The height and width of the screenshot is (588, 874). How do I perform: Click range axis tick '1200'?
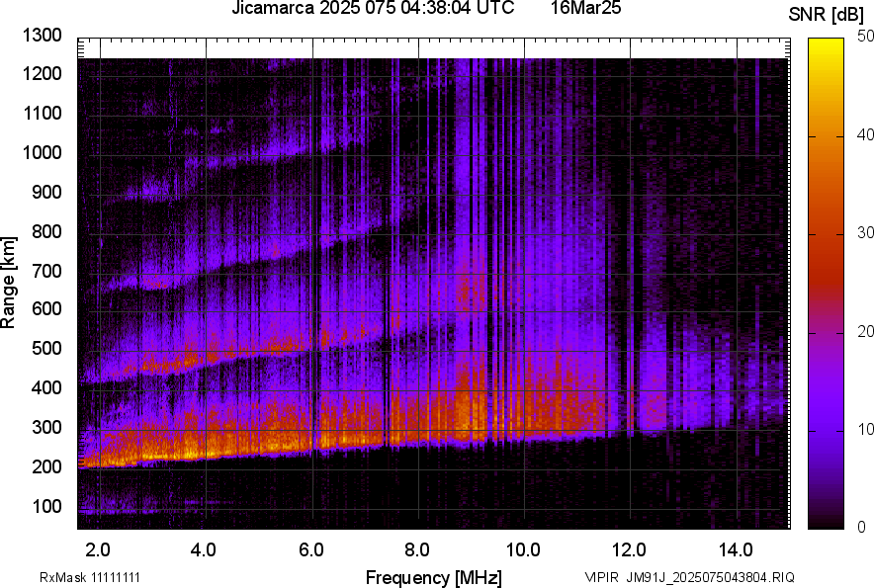tap(42, 73)
